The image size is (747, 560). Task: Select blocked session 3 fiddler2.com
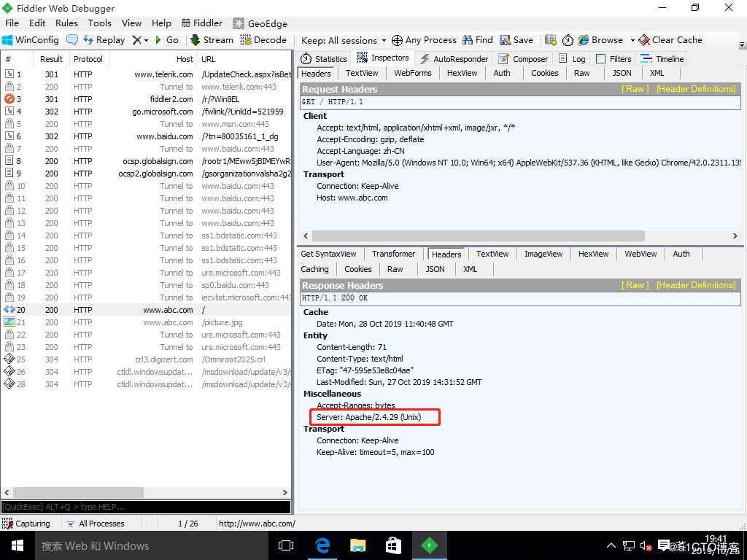[x=146, y=99]
